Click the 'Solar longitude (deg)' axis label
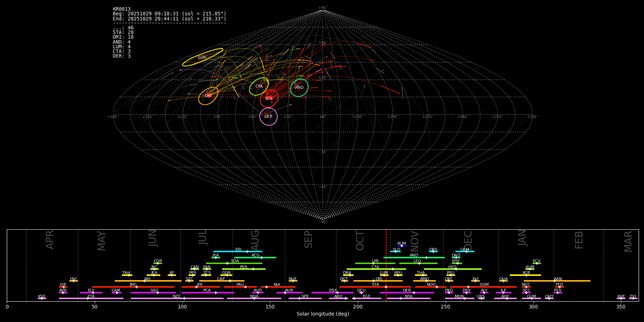Viewport: 644px width, 322px height. 323,314
